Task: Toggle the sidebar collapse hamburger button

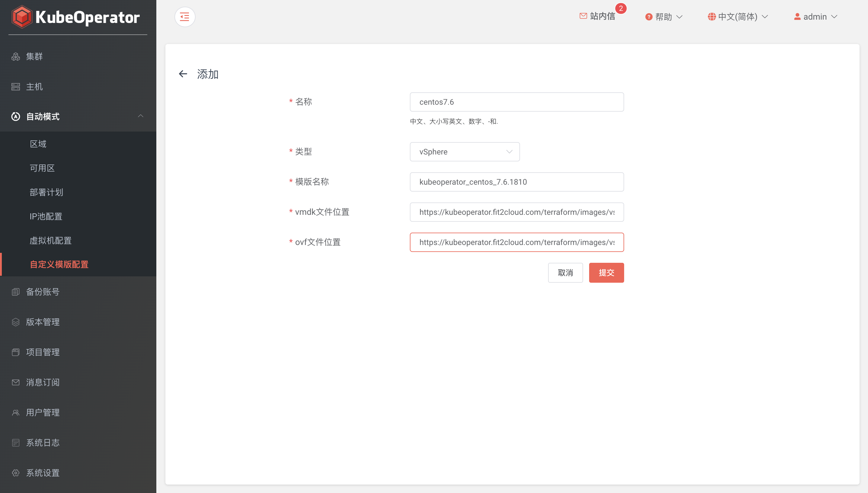Action: (x=185, y=17)
